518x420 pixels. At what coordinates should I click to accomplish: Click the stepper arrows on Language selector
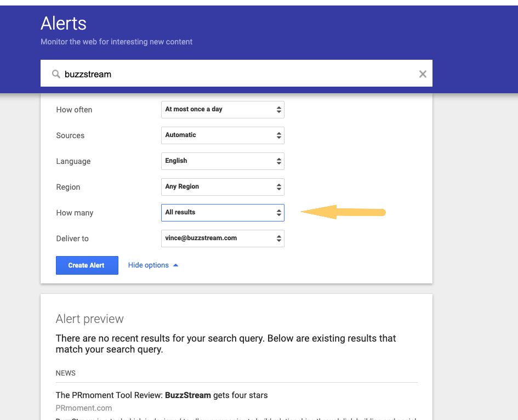click(278, 161)
